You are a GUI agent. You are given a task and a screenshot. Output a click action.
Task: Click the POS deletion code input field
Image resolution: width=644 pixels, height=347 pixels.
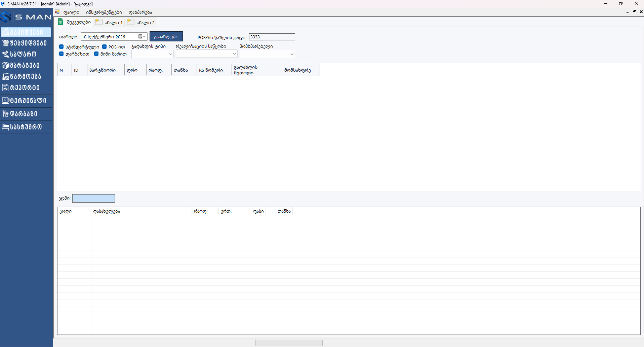272,37
